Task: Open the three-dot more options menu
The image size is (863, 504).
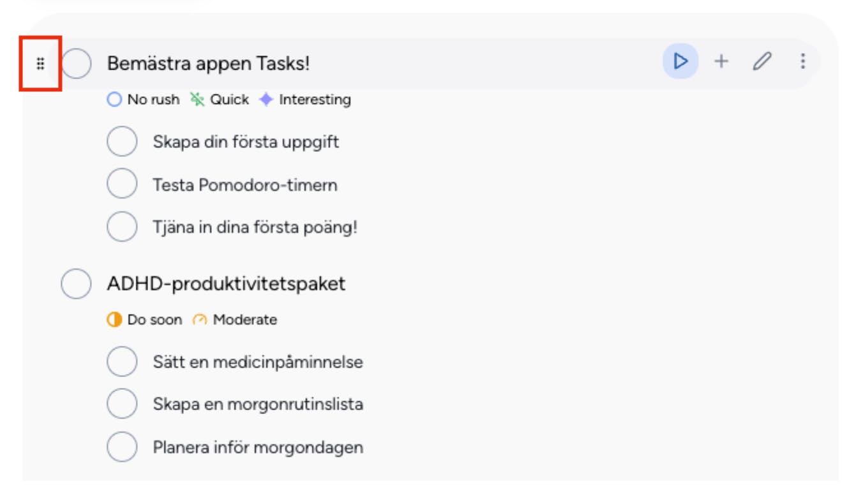Action: click(x=802, y=61)
